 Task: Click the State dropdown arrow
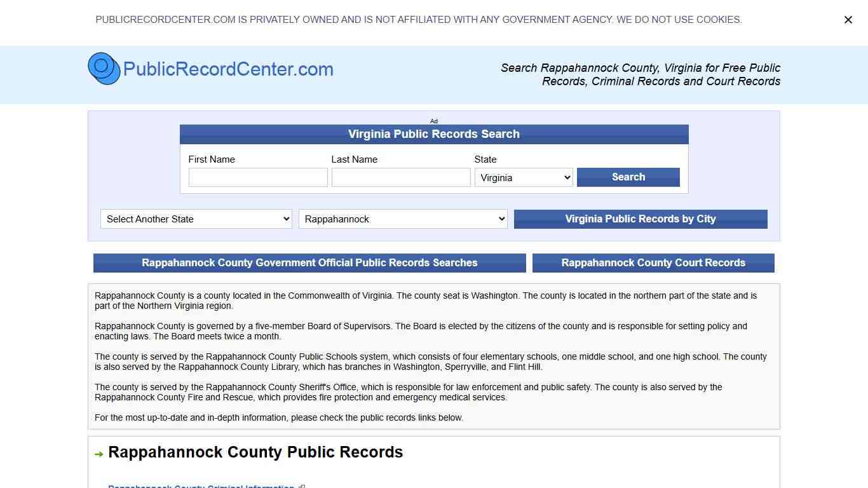tap(567, 177)
